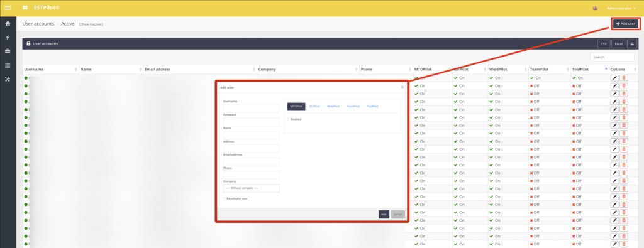Export the table to Excel
The width and height of the screenshot is (644, 248).
[619, 44]
